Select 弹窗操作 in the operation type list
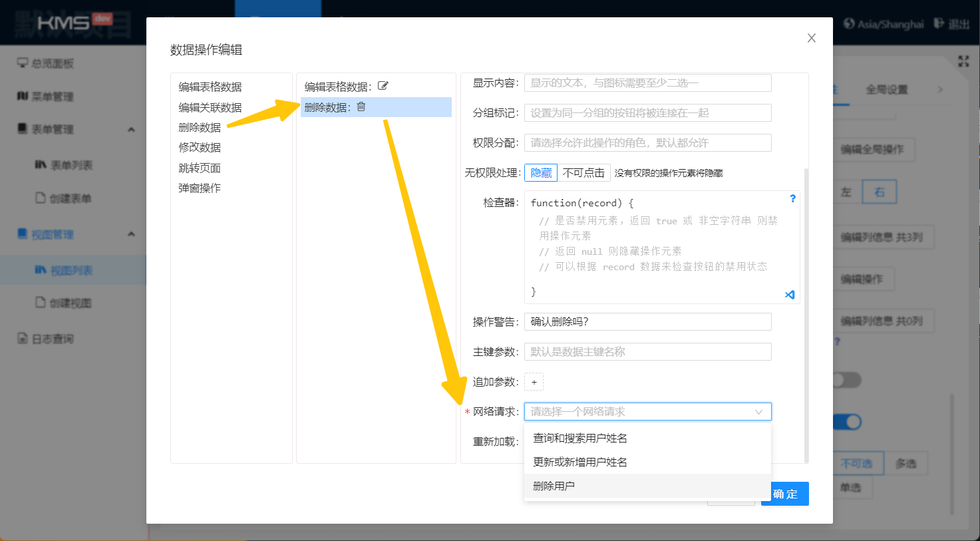The image size is (980, 541). click(x=200, y=188)
